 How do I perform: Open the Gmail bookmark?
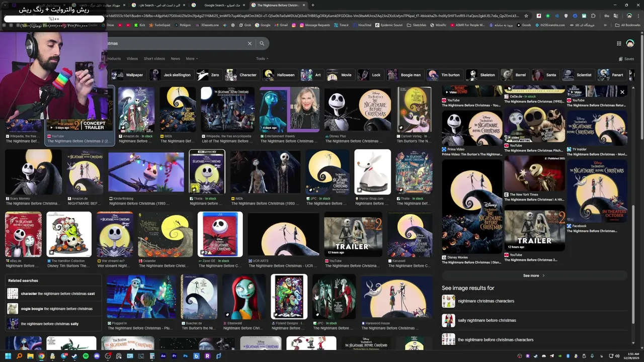pos(281,25)
